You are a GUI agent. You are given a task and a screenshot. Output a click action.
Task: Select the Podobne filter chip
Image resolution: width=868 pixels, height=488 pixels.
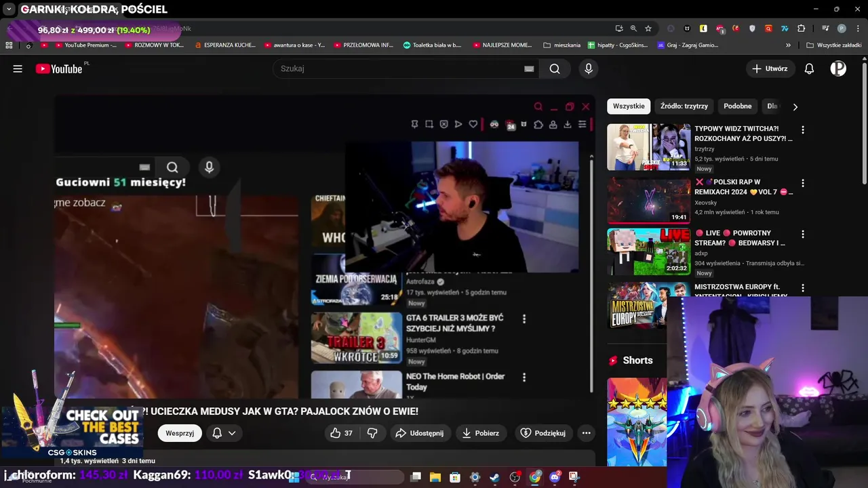737,106
